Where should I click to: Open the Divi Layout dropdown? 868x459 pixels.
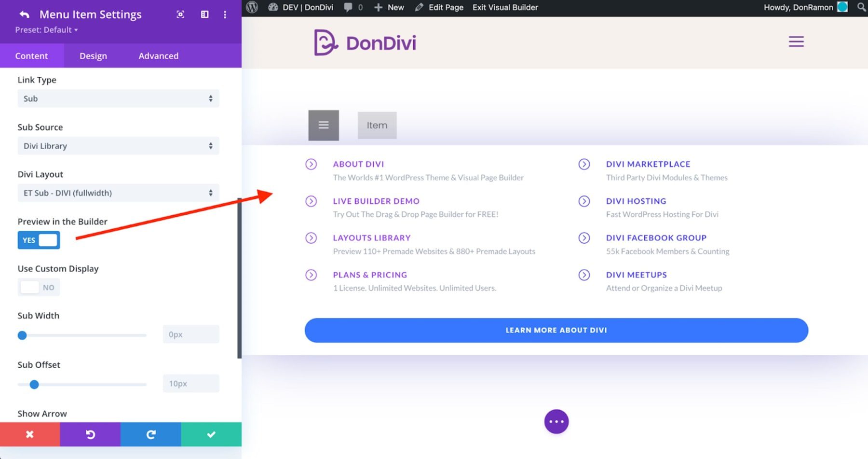click(x=118, y=193)
